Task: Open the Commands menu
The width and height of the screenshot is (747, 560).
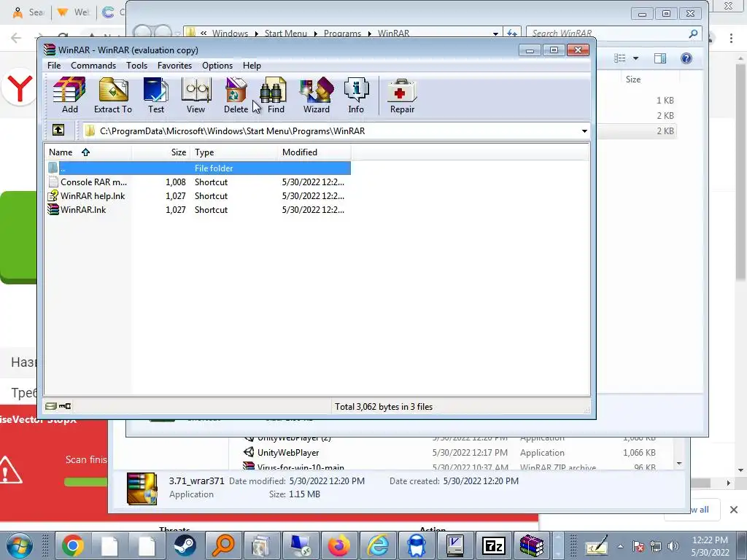Action: coord(93,65)
